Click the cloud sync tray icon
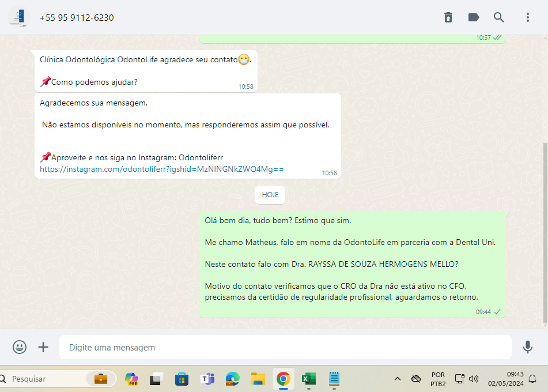The height and width of the screenshot is (392, 548). (416, 379)
